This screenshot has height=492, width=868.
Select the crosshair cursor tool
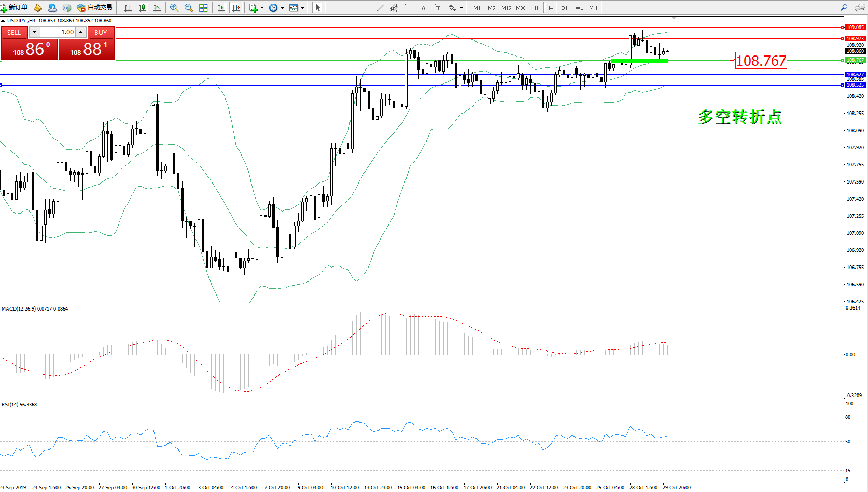333,8
